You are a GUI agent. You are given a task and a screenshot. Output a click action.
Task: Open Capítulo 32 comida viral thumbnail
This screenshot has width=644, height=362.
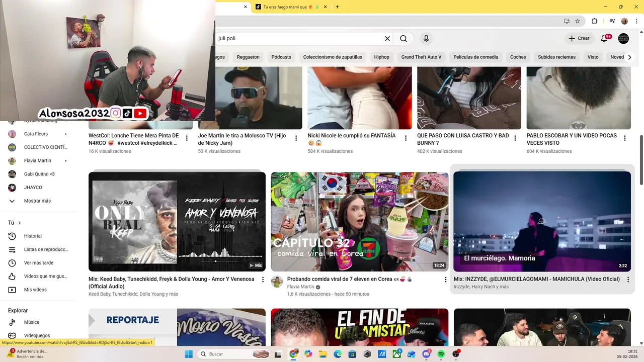tap(360, 222)
